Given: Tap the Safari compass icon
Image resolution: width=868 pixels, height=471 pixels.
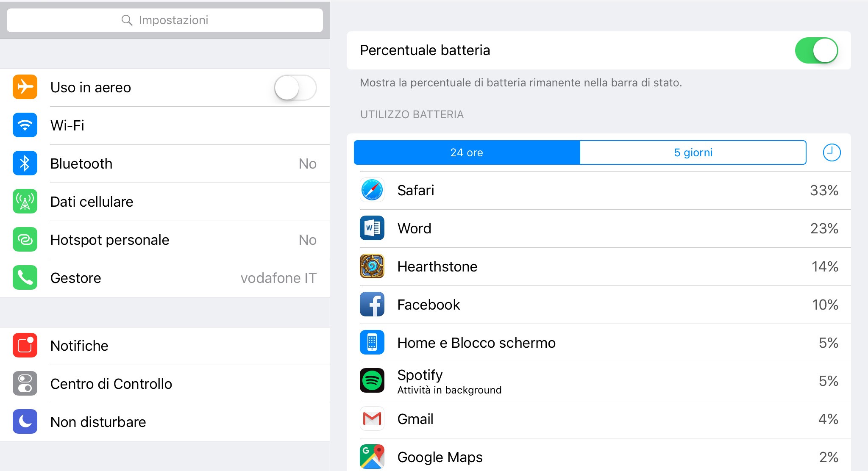Looking at the screenshot, I should click(372, 190).
